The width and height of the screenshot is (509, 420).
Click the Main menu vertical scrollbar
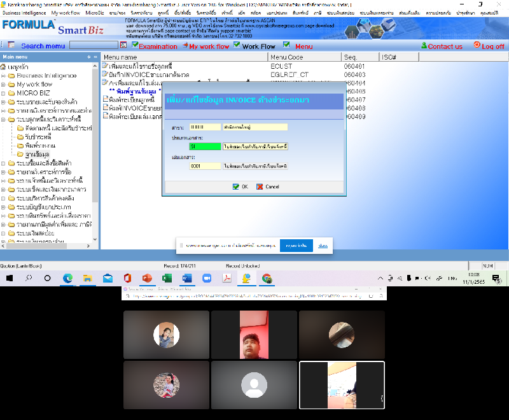coord(96,159)
